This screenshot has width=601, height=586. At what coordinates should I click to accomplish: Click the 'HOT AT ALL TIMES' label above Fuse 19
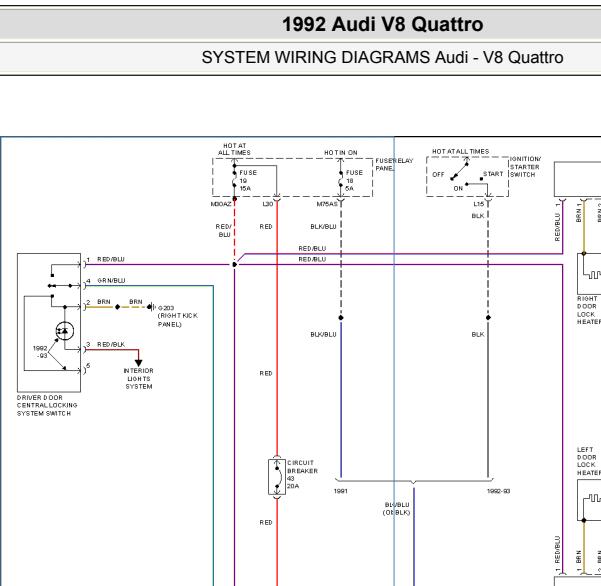(234, 149)
